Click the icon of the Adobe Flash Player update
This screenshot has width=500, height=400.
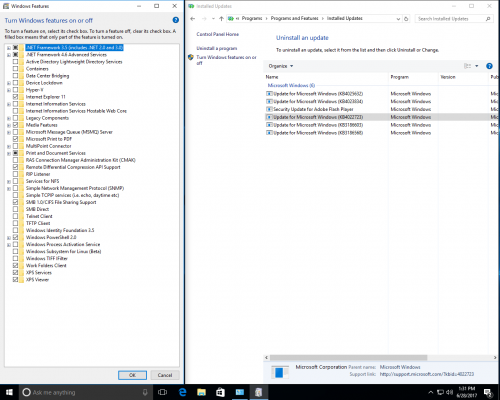pyautogui.click(x=269, y=109)
